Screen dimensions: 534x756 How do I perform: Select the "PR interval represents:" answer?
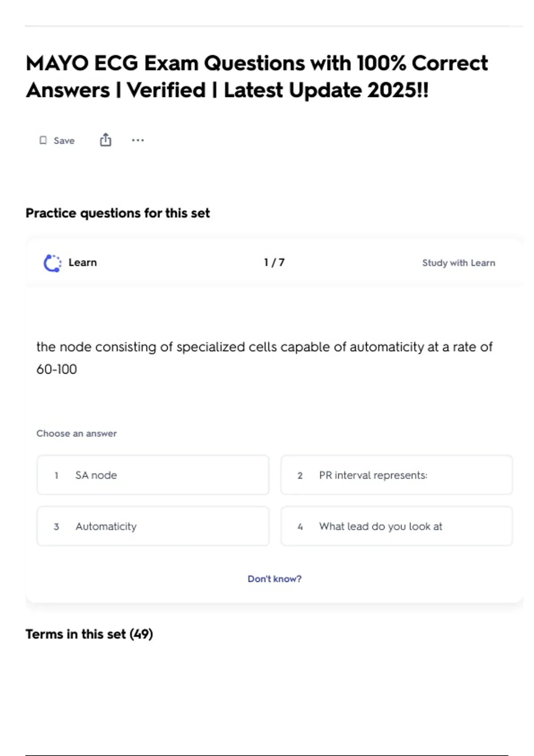point(396,475)
